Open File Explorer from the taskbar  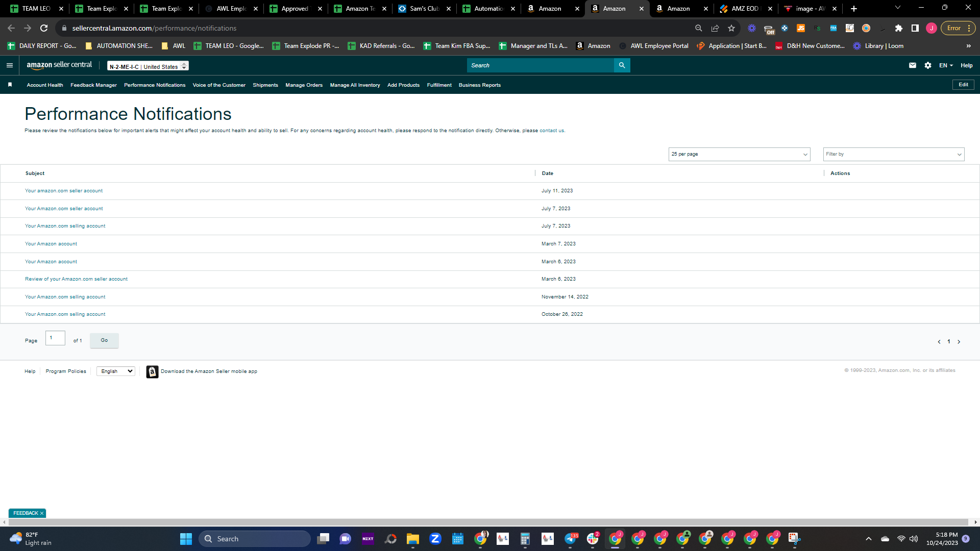(412, 539)
